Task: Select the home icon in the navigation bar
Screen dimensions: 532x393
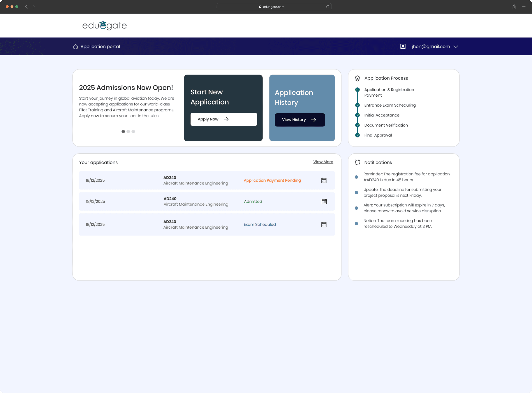Action: point(75,46)
